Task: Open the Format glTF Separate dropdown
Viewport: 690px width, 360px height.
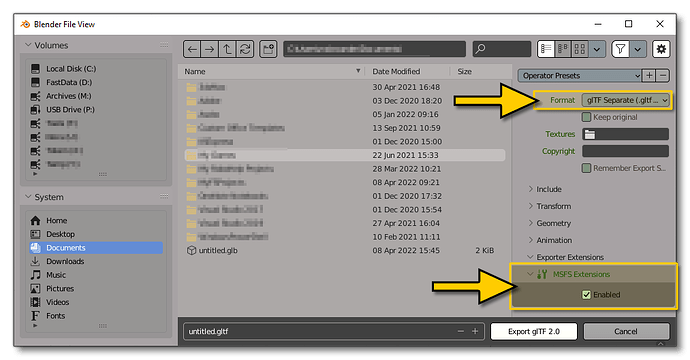Action: 625,100
